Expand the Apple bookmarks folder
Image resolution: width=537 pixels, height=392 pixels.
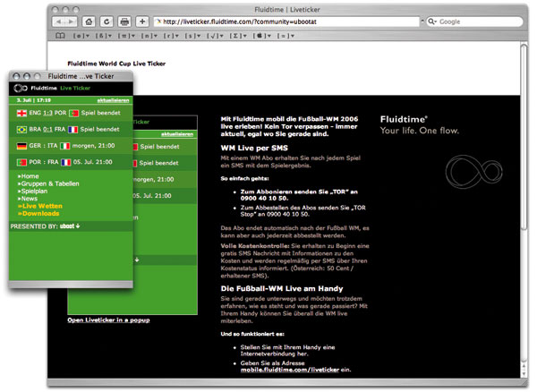(262, 36)
